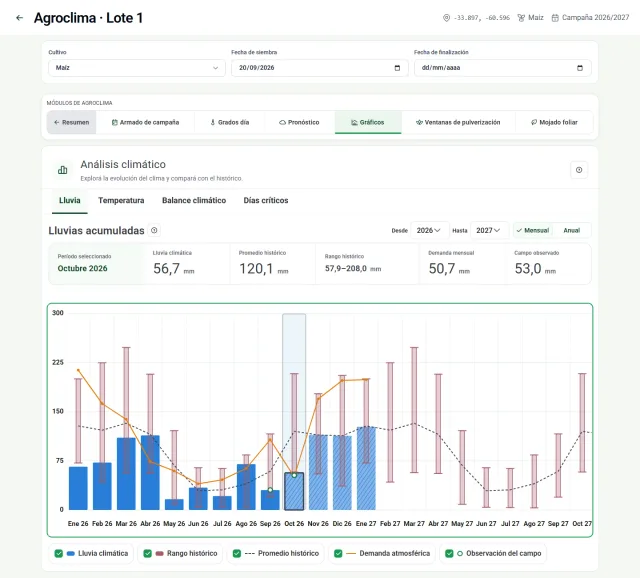
Task: Select the Mensual view toggle
Action: (x=533, y=230)
